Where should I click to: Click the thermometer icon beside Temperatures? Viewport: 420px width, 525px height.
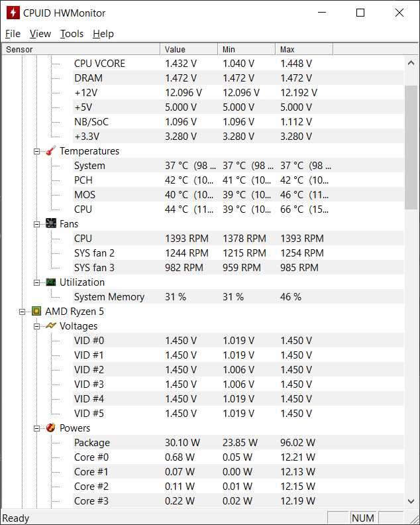(x=51, y=151)
